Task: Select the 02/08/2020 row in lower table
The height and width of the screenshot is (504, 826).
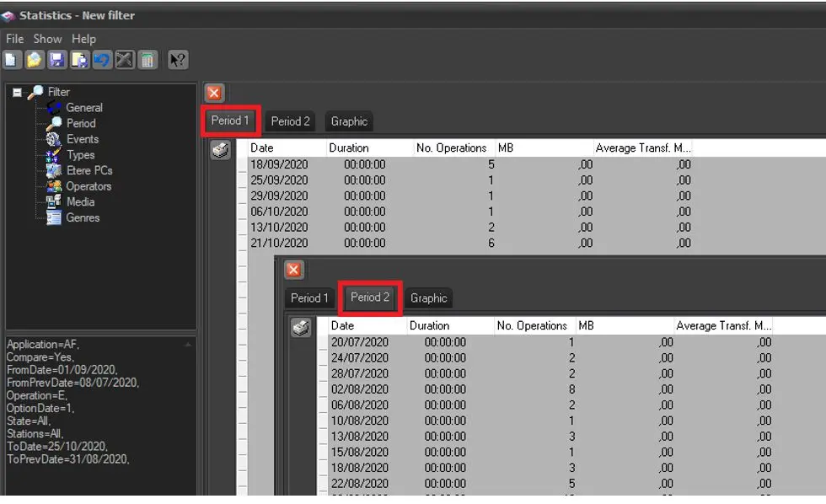Action: pos(360,389)
